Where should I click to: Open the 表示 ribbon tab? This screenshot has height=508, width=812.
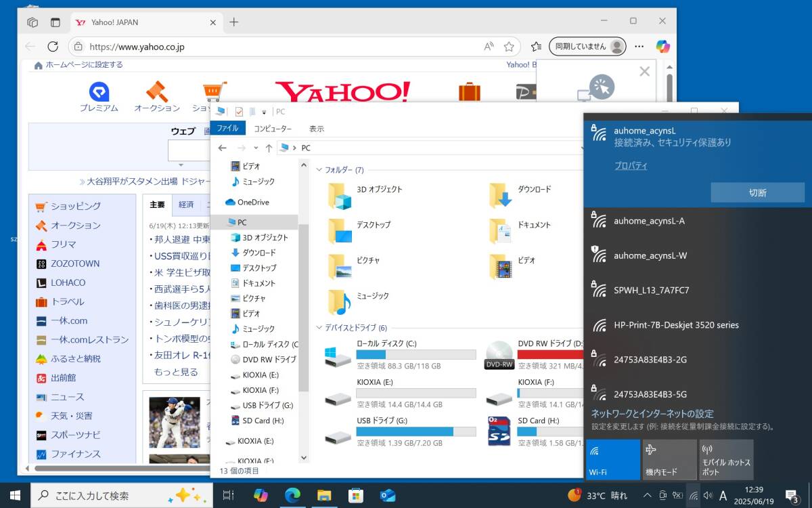pyautogui.click(x=317, y=128)
